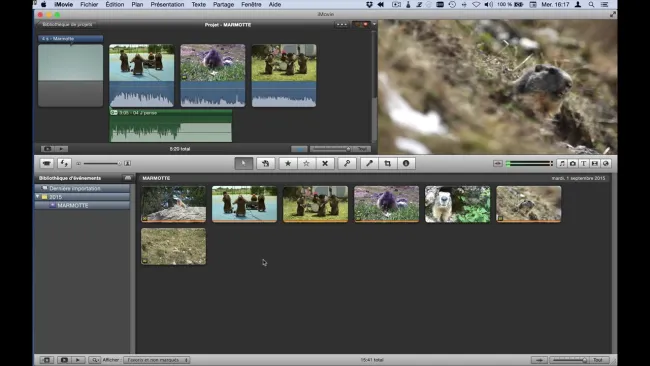Toggle audio skimming button beside volume meter
This screenshot has width=650, height=366.
498,163
